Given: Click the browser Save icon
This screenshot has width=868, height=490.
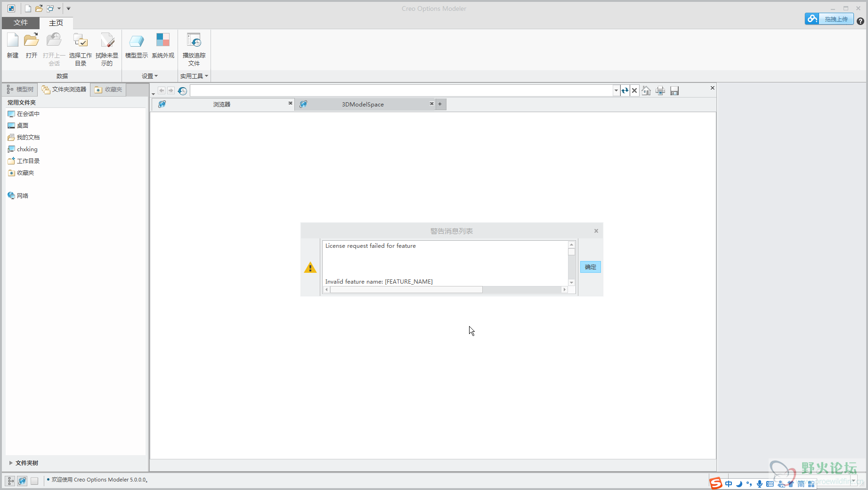Looking at the screenshot, I should 674,90.
